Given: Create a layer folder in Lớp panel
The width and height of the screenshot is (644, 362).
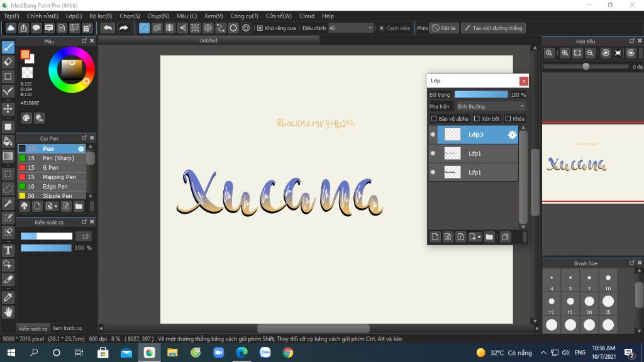Looking at the screenshot, I should [x=489, y=237].
